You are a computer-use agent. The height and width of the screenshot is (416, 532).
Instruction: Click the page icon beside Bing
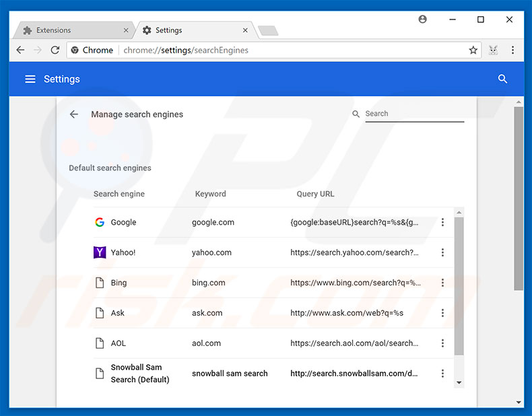click(100, 283)
